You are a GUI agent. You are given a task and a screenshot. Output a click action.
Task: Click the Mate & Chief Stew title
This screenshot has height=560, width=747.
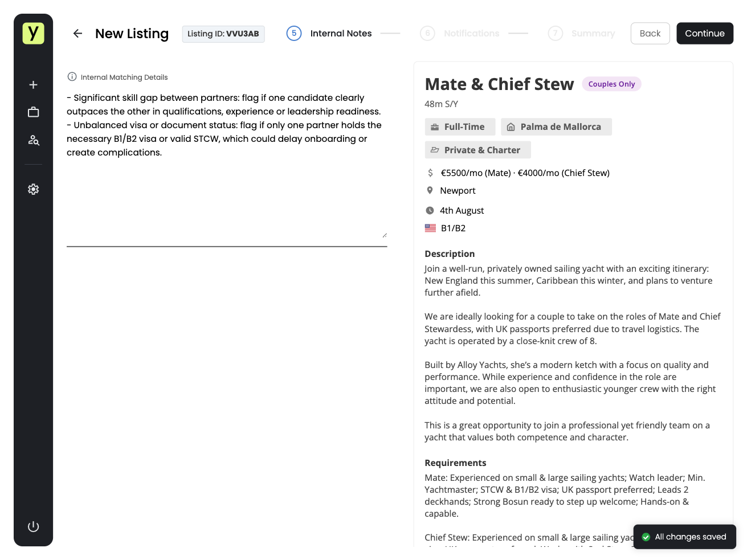[x=499, y=84]
